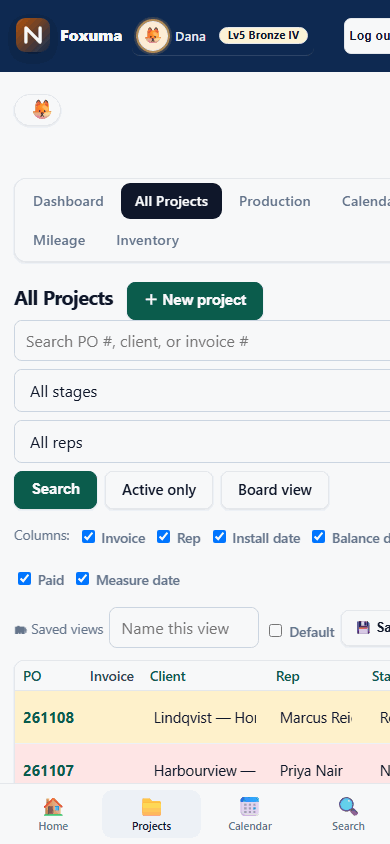Switch to the Production tab

[x=274, y=201]
